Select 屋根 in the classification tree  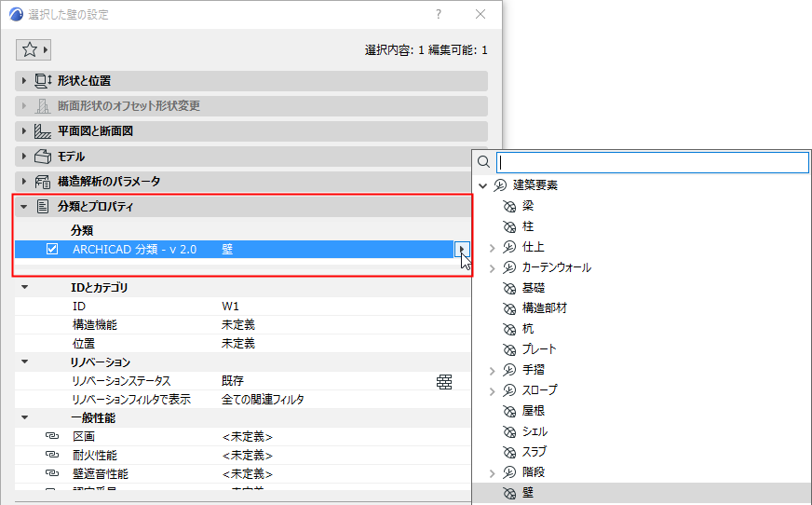[534, 410]
